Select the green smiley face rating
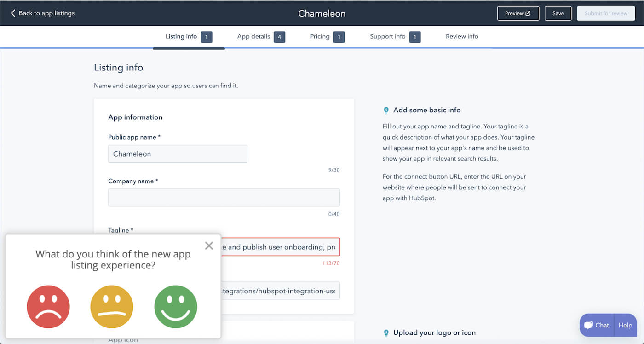 (x=175, y=306)
